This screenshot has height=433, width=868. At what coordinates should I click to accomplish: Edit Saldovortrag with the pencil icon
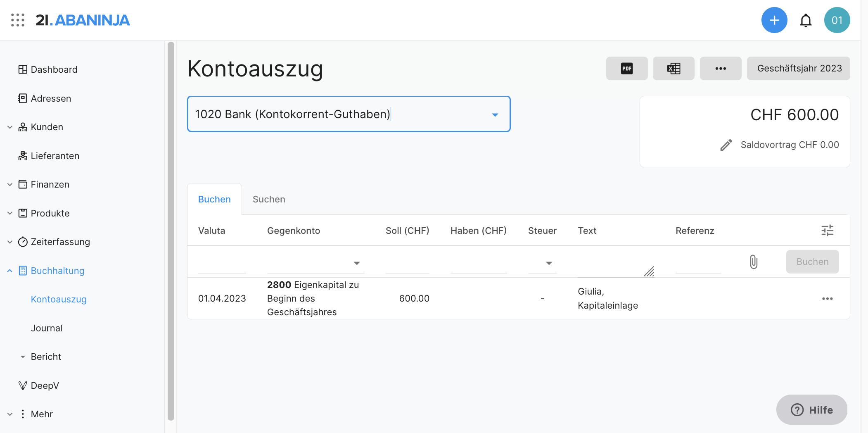coord(726,145)
